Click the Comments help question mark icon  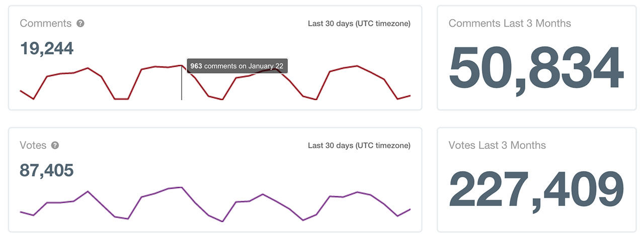point(80,24)
